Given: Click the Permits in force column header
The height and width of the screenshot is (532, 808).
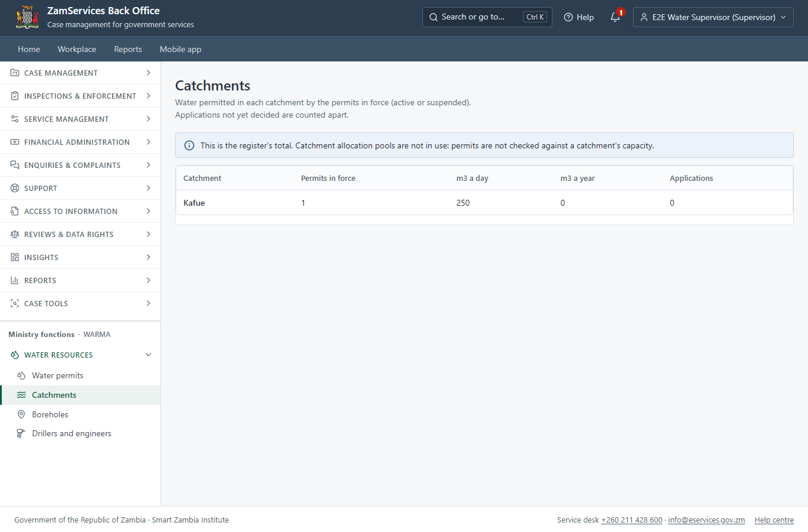Looking at the screenshot, I should (328, 178).
